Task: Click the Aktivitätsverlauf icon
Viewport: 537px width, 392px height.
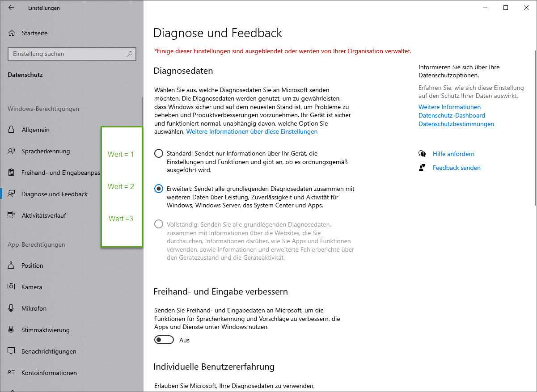Action: (x=12, y=215)
